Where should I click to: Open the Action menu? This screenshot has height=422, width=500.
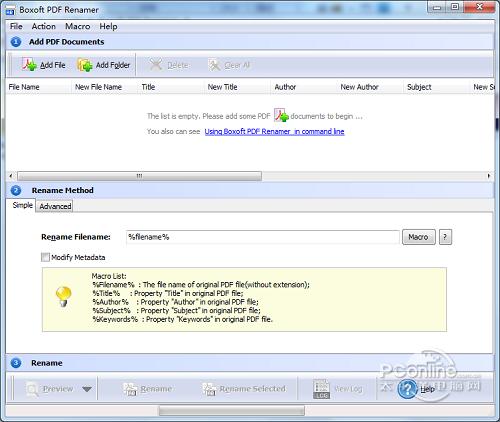[x=44, y=26]
